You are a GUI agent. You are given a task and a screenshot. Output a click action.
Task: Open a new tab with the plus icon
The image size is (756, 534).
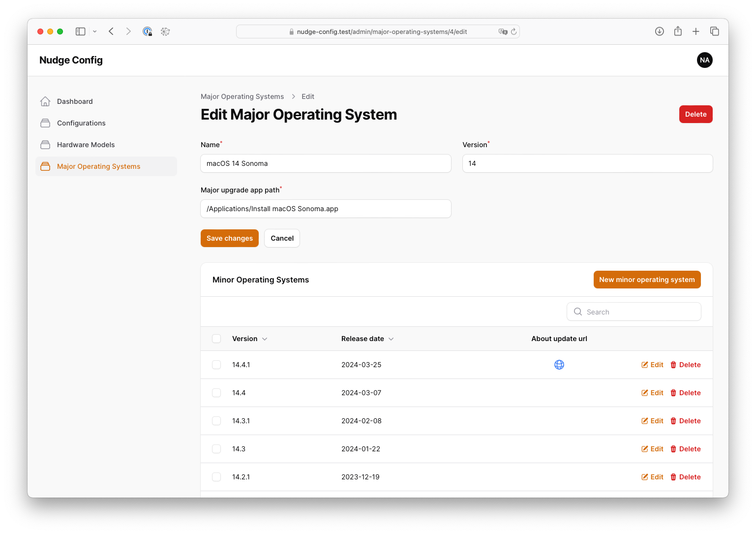(696, 31)
